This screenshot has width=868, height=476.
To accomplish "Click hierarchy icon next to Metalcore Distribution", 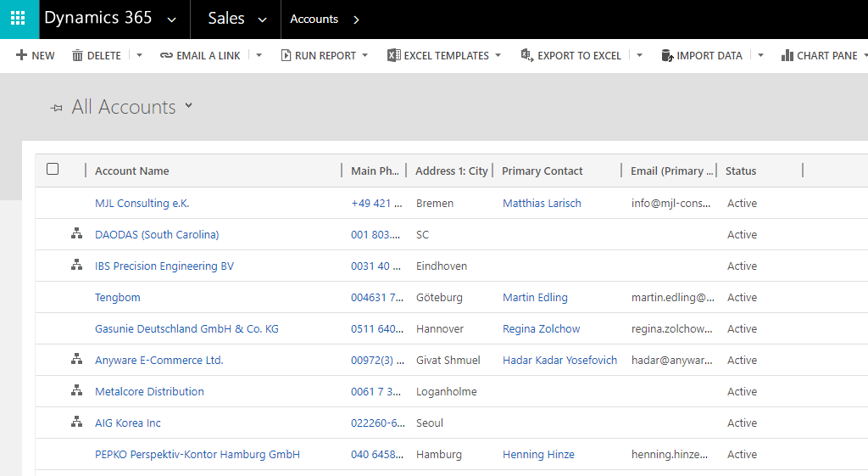I will (76, 391).
